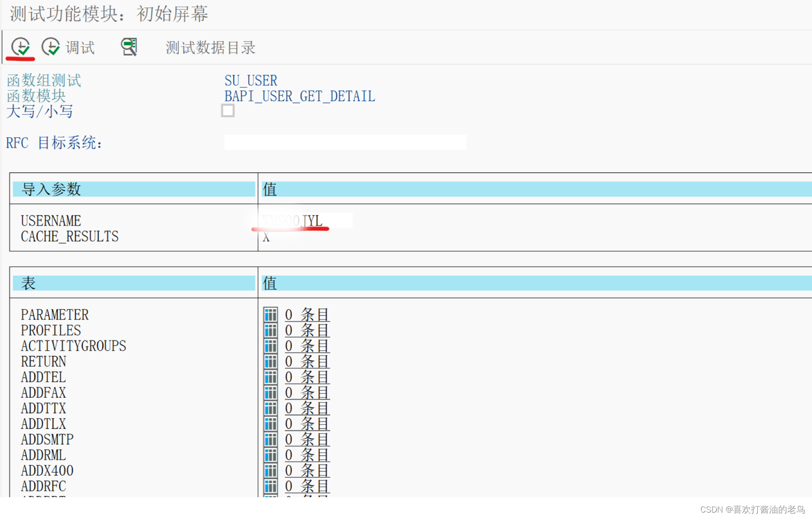Open the ADDRML table entries icon
The height and width of the screenshot is (518, 812).
(x=270, y=455)
